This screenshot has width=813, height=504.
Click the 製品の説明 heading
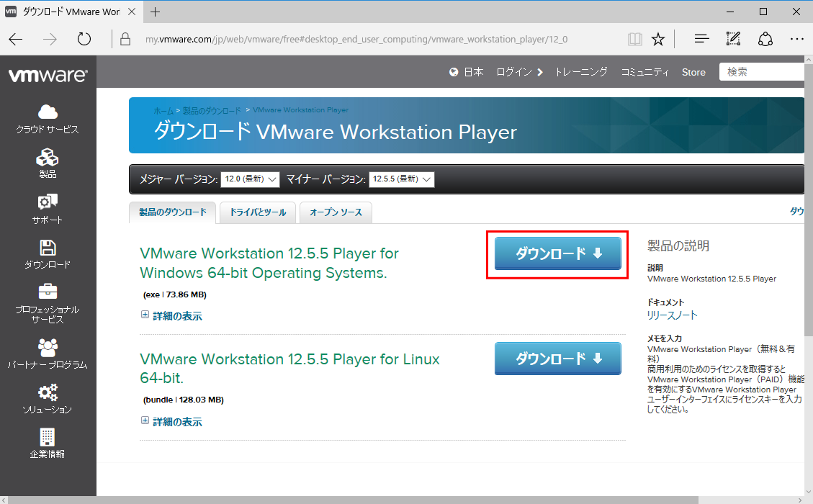tap(678, 246)
